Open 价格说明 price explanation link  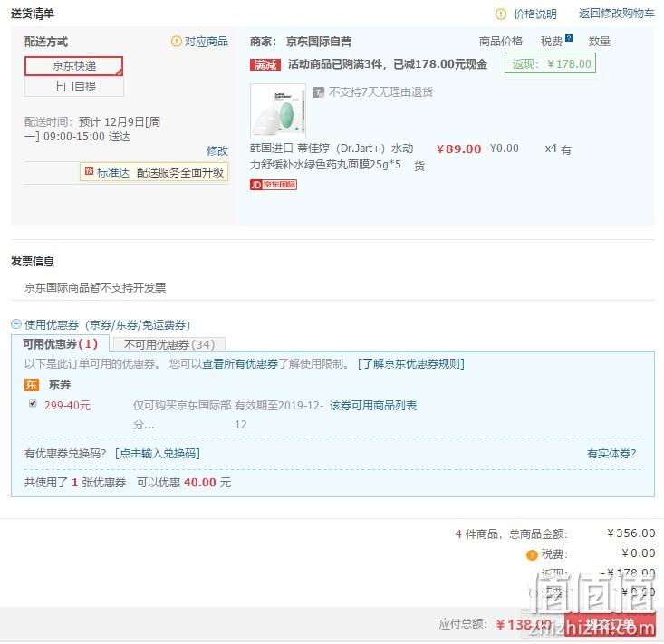534,14
